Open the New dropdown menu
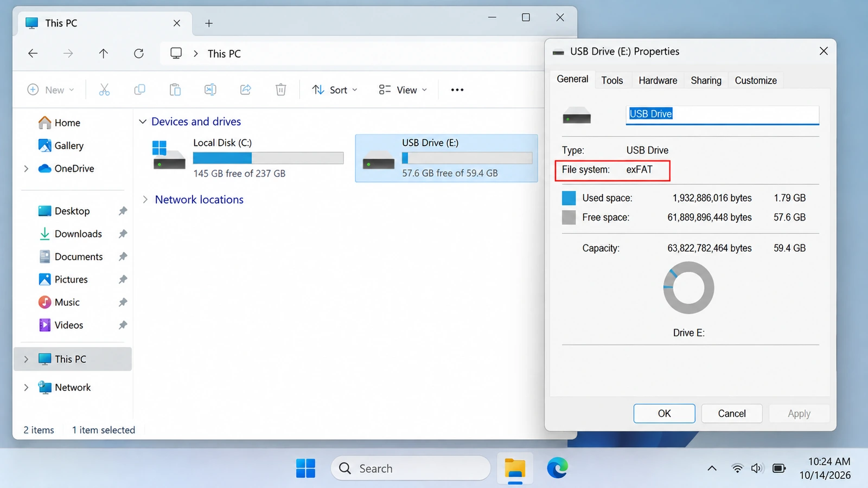Screen dimensions: 868x488 [51, 89]
